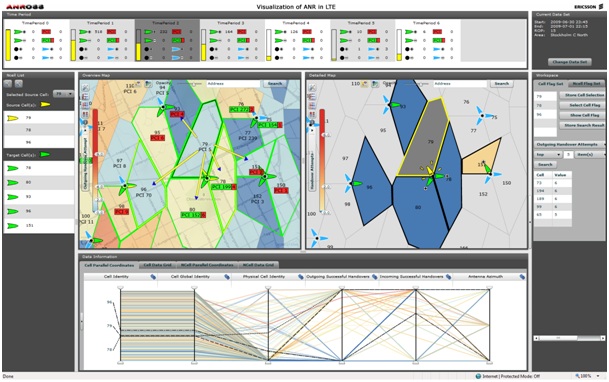Open Outgoing Handover Attempts dropdown in Workspace
609x382 pixels.
(x=570, y=144)
